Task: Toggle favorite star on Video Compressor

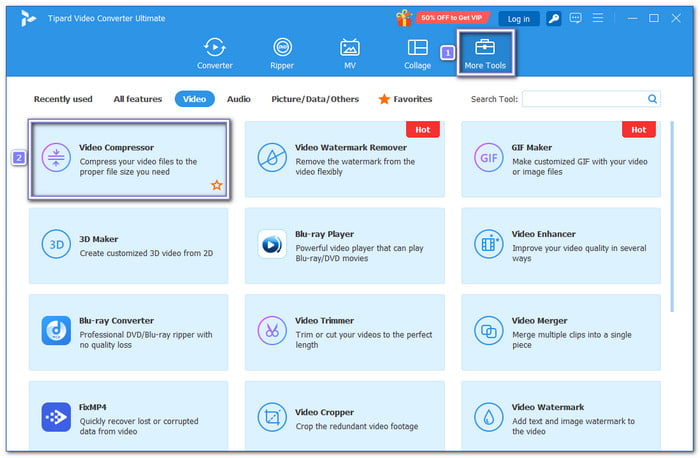Action: click(x=216, y=185)
